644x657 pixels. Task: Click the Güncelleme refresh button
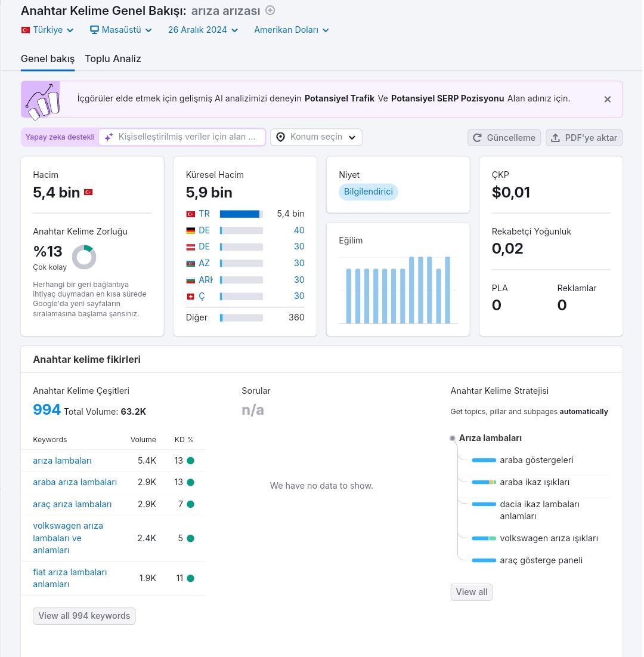coord(504,137)
